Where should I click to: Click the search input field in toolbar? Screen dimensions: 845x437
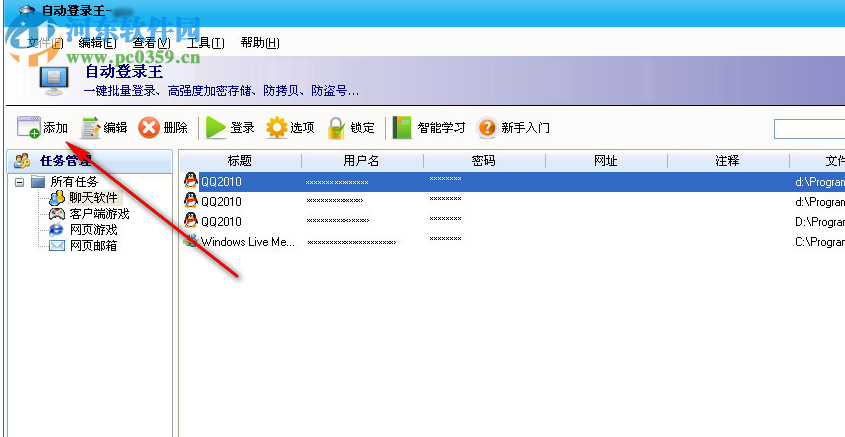click(x=809, y=129)
